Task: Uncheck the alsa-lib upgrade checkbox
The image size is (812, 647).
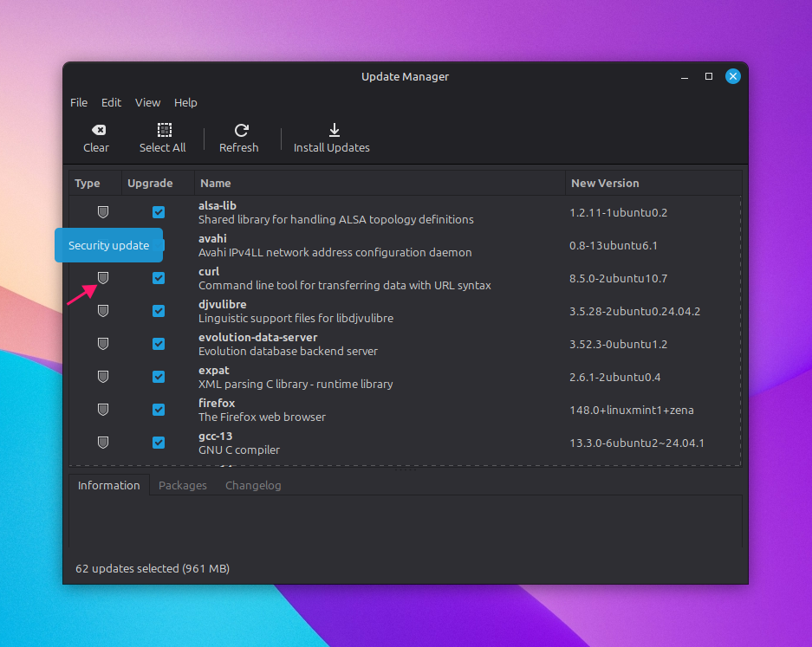Action: (159, 212)
